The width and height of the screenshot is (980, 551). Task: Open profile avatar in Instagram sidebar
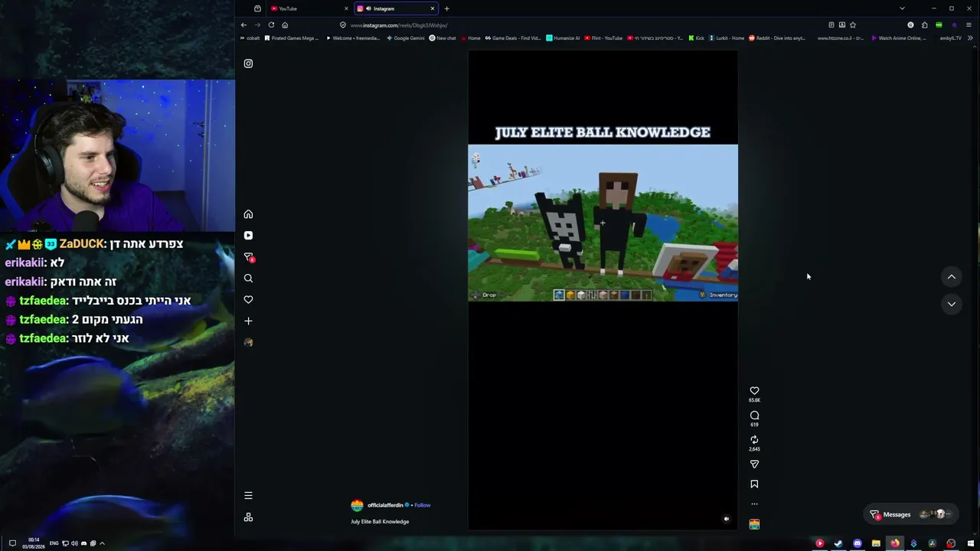tap(248, 343)
